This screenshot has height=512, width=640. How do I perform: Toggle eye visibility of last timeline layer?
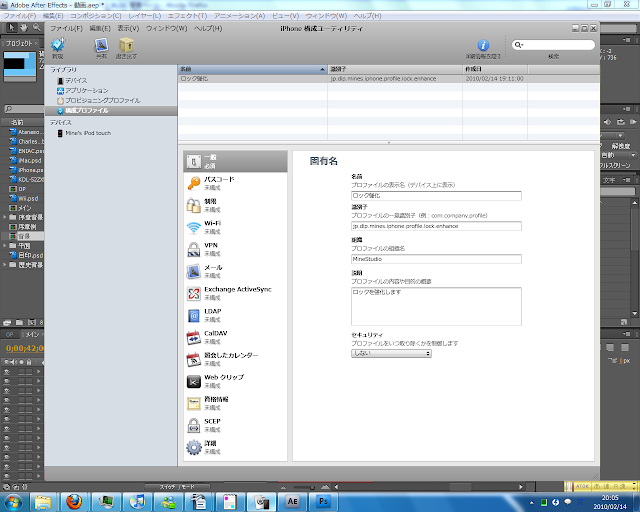pyautogui.click(x=7, y=476)
